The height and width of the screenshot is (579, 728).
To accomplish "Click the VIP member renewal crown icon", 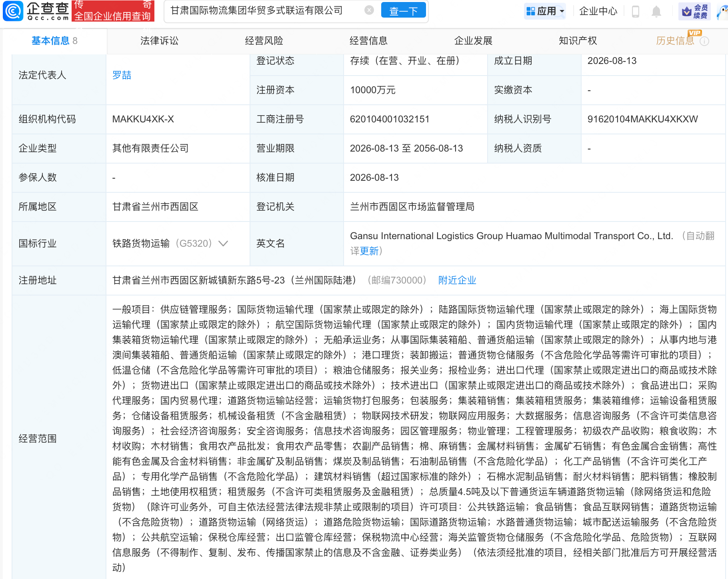I will 686,12.
